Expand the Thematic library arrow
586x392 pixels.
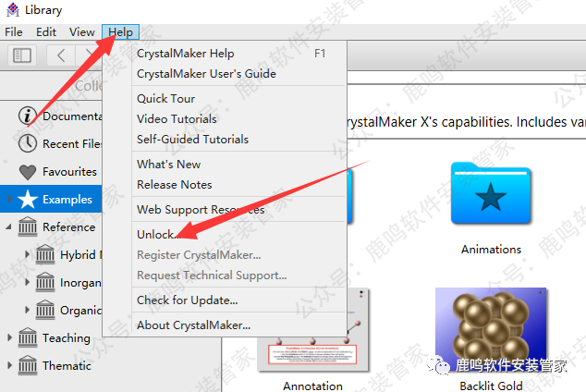click(x=10, y=365)
